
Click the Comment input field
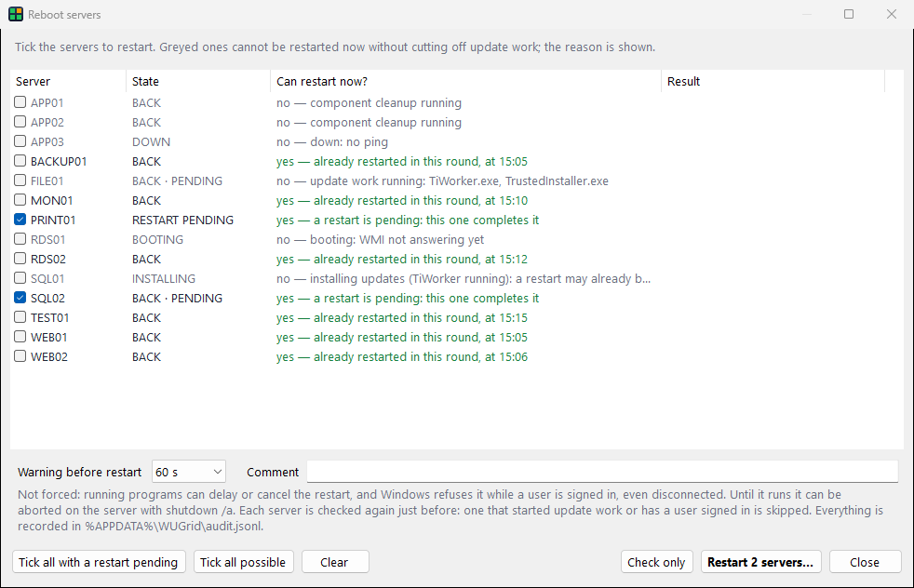tap(603, 472)
